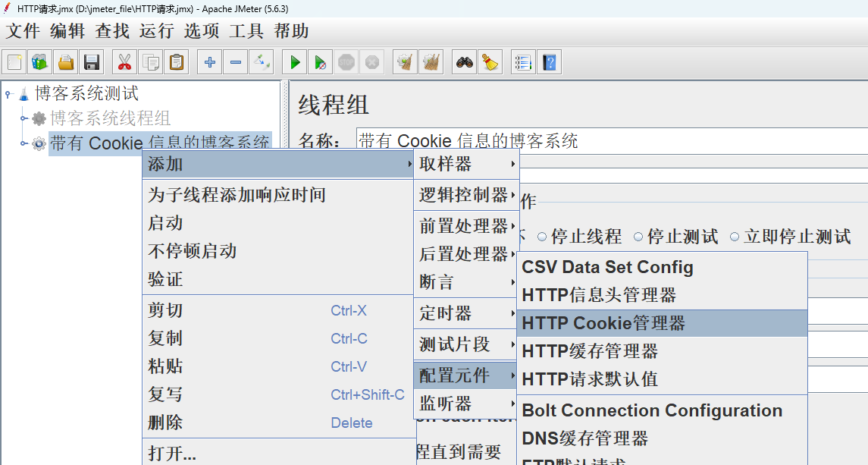The width and height of the screenshot is (868, 465).
Task: Select the 停止线程 radio button
Action: tap(542, 237)
